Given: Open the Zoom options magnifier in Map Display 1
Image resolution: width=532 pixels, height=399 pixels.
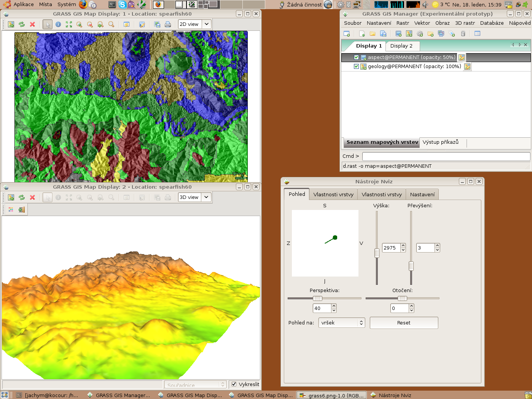Looking at the screenshot, I should click(111, 24).
